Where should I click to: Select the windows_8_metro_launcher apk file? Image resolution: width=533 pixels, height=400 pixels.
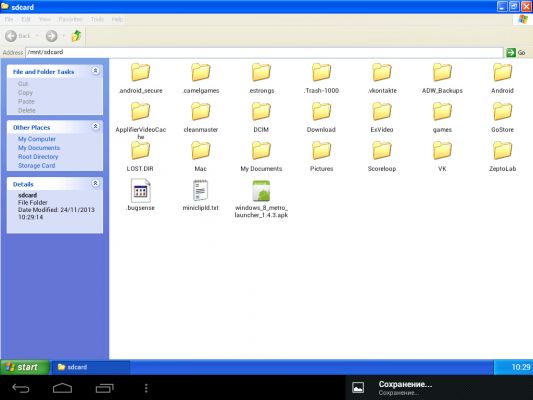click(x=261, y=199)
